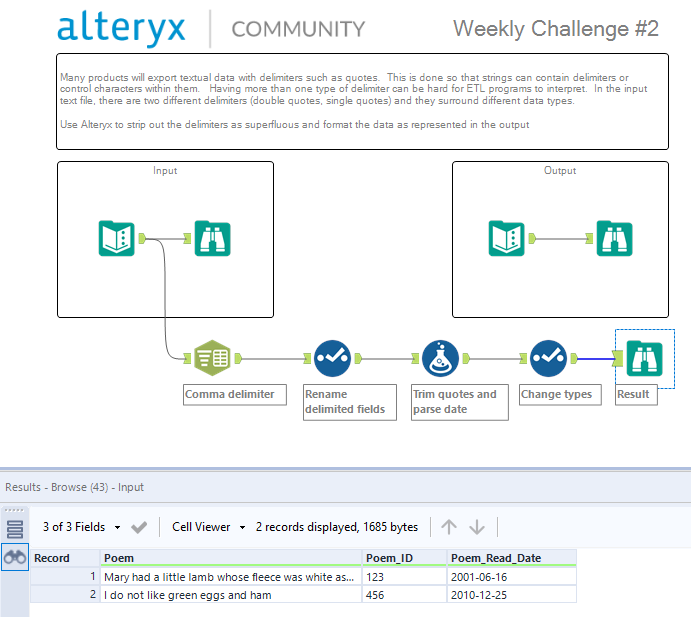Open the 3 of 3 Fields dropdown
Screen dimensions: 691x617
pyautogui.click(x=82, y=527)
